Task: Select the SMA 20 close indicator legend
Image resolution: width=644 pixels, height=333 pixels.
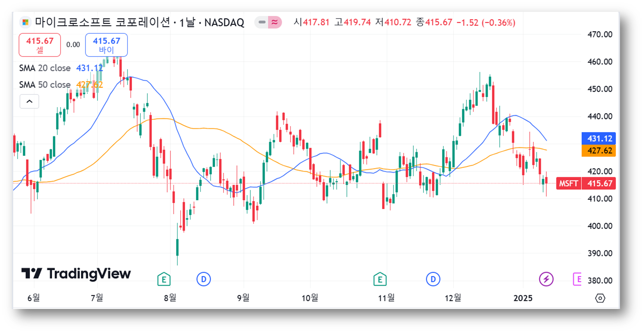Action: click(x=45, y=68)
